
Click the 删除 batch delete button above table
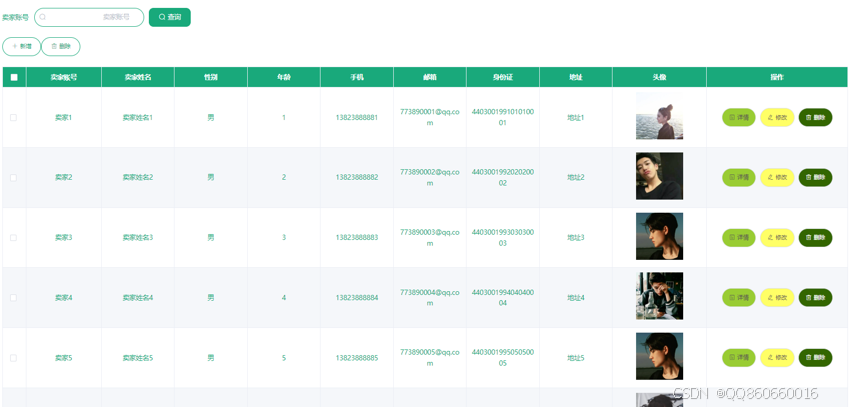pos(61,47)
